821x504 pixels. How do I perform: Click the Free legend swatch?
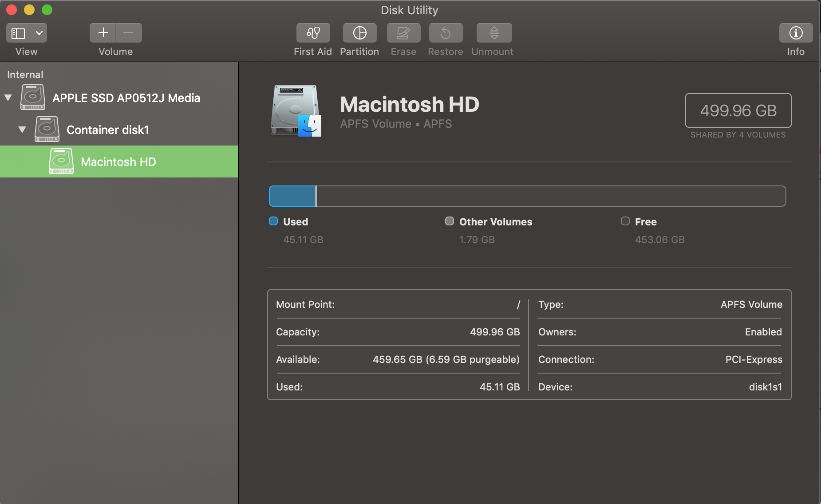(625, 221)
